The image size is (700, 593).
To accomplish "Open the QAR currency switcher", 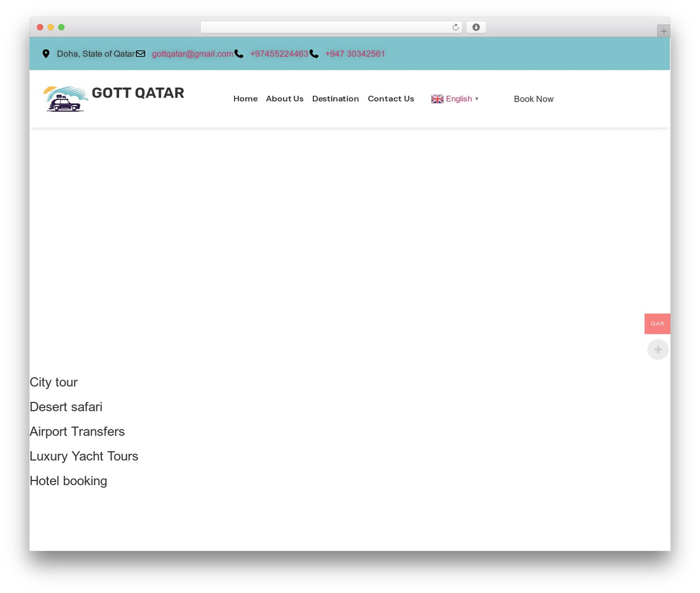I will [657, 324].
